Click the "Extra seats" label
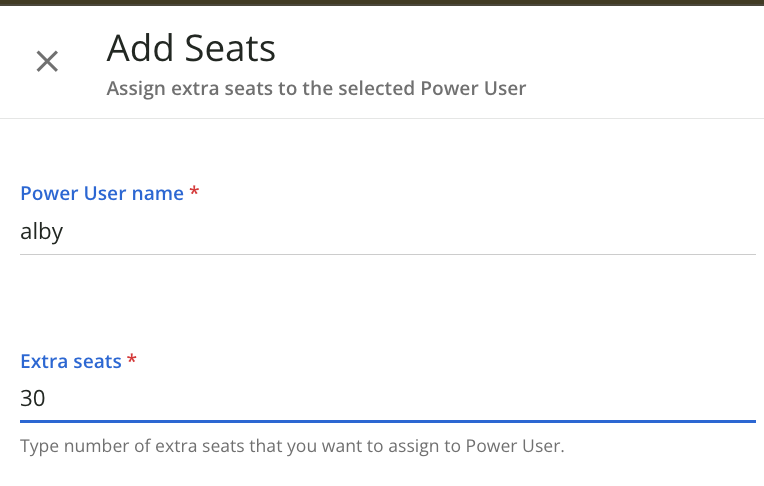Image resolution: width=764 pixels, height=486 pixels. [71, 361]
